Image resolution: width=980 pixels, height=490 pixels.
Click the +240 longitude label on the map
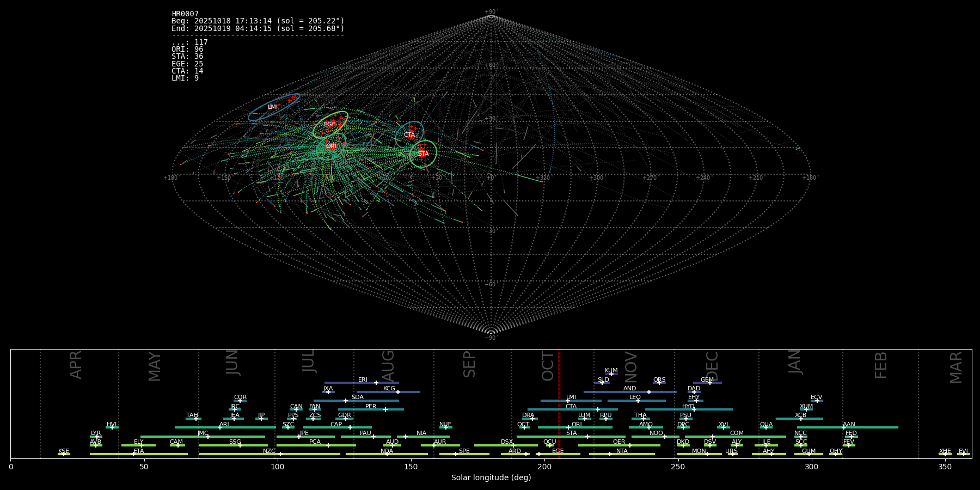[x=703, y=178]
